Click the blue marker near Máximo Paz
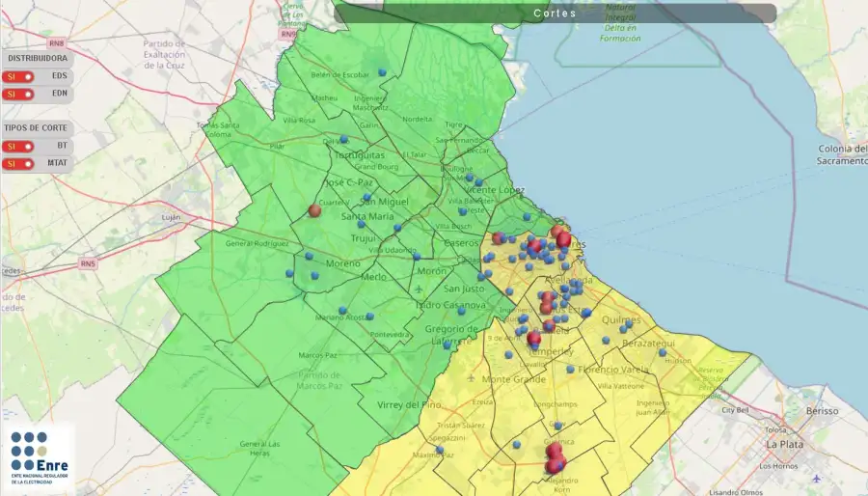Image resolution: width=868 pixels, height=496 pixels. coord(440,450)
